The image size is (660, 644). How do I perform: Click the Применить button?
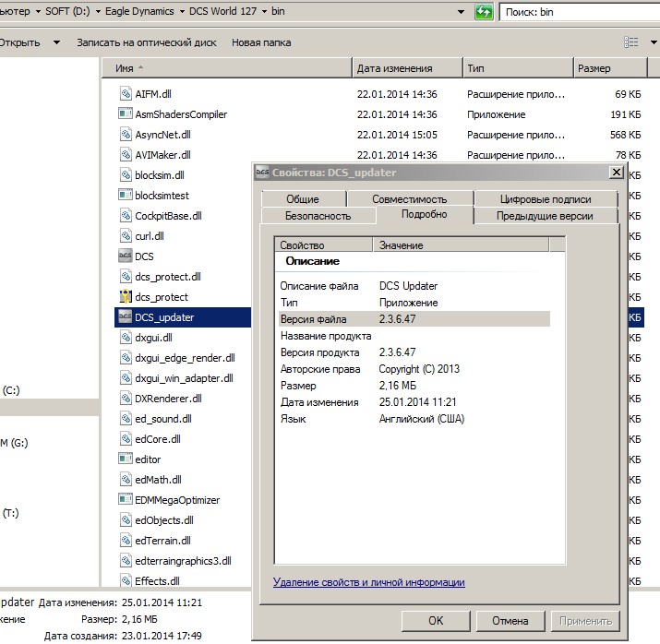point(585,621)
